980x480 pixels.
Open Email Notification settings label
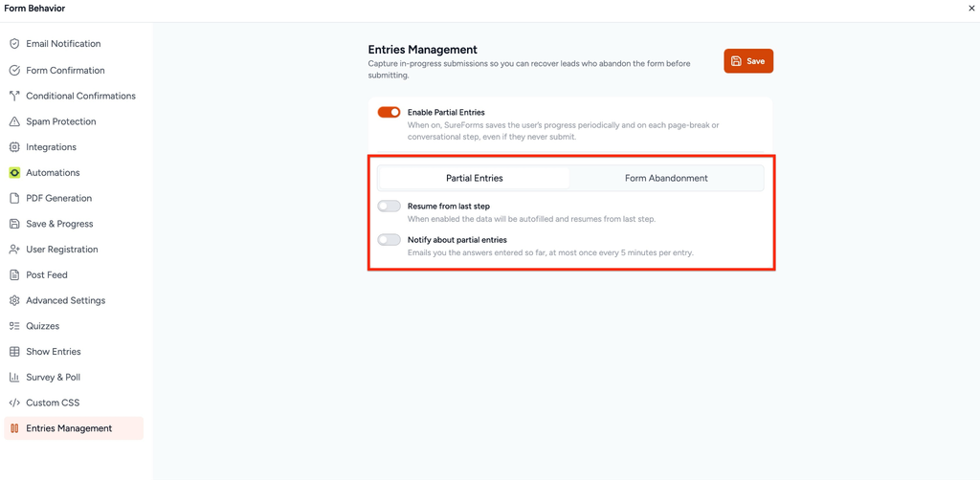point(63,44)
